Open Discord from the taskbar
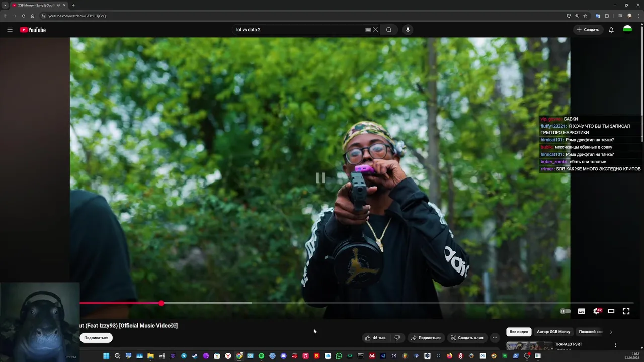 pyautogui.click(x=283, y=356)
